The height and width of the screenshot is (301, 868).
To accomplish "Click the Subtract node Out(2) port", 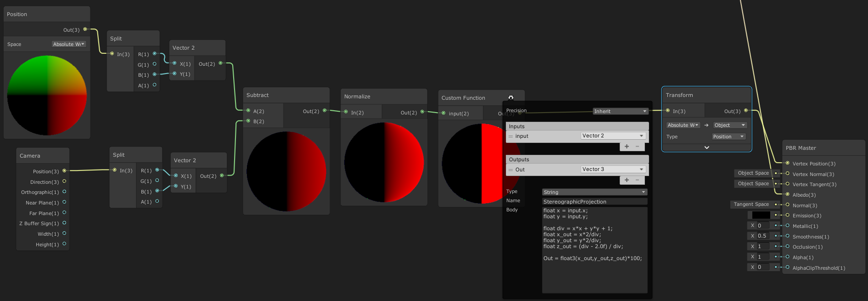I will coord(325,111).
